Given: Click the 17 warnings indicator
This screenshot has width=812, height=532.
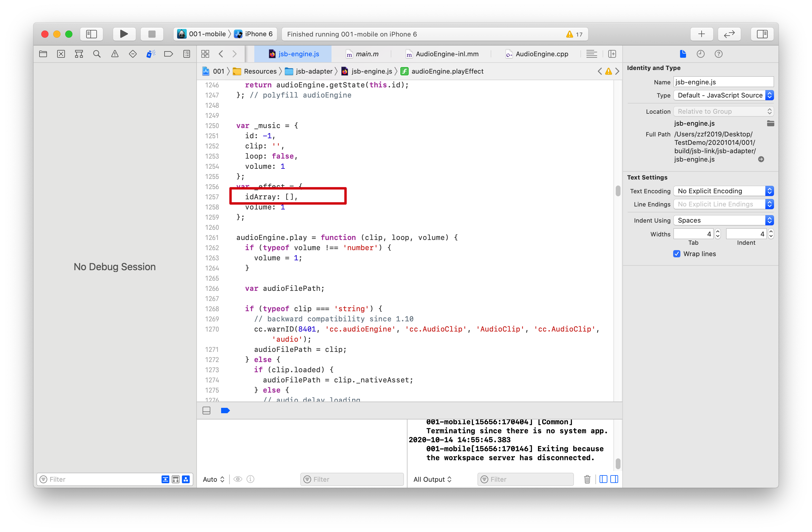Looking at the screenshot, I should point(574,34).
